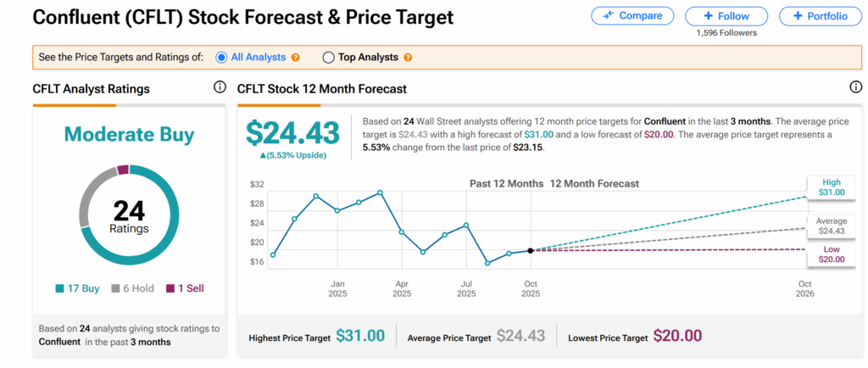Click the Moderate Buy consensus heading
Image resolution: width=868 pixels, height=368 pixels.
tap(129, 135)
